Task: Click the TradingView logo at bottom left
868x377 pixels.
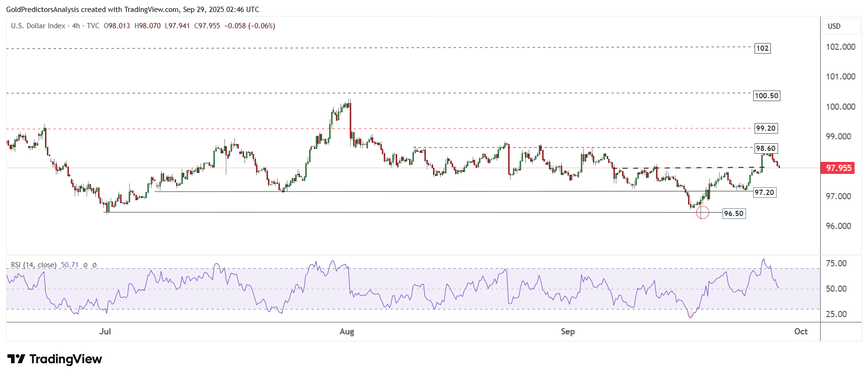Action: point(55,359)
